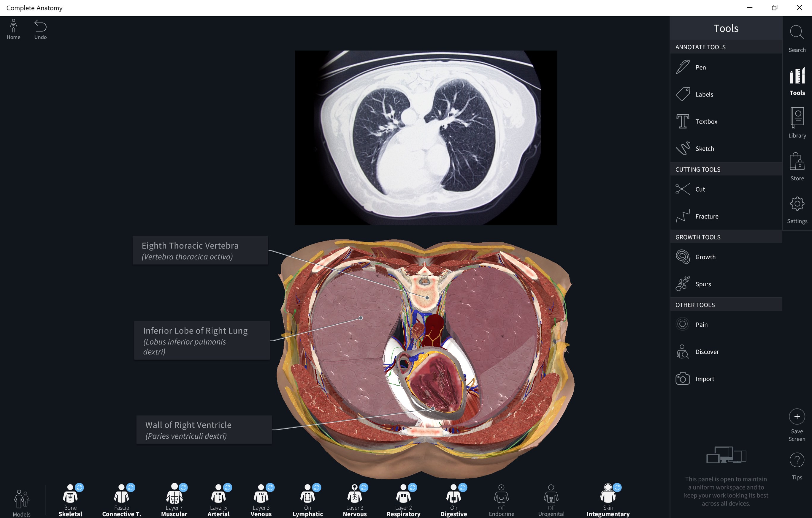This screenshot has width=812, height=518.
Task: Open the Discover tool
Action: (726, 352)
